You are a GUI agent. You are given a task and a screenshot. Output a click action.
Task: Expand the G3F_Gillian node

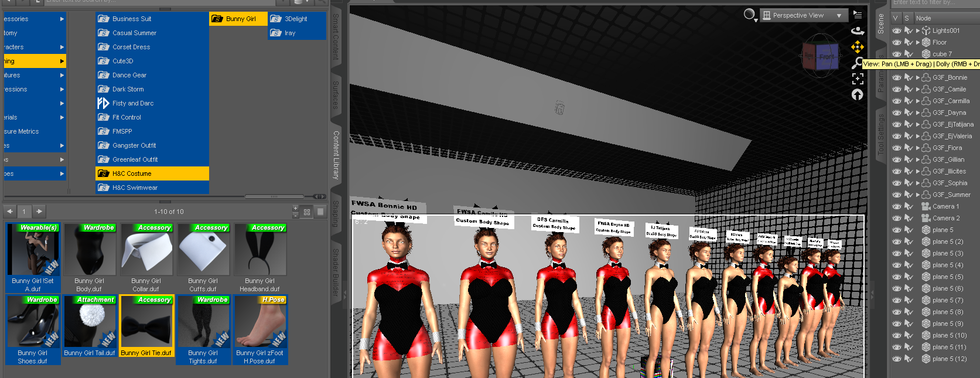point(918,159)
